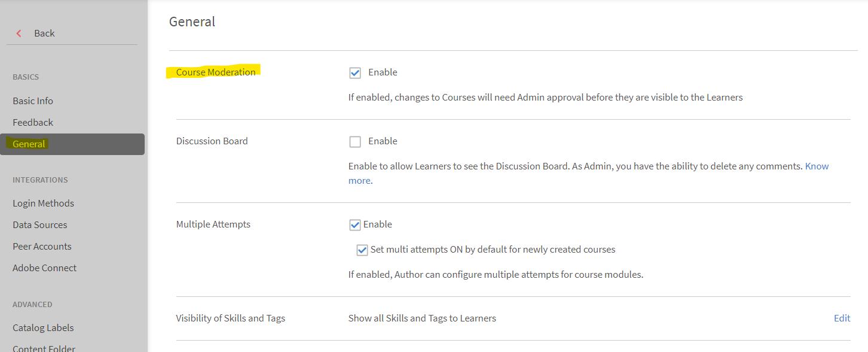Click the Multiple Attempts setting label

[x=213, y=224]
